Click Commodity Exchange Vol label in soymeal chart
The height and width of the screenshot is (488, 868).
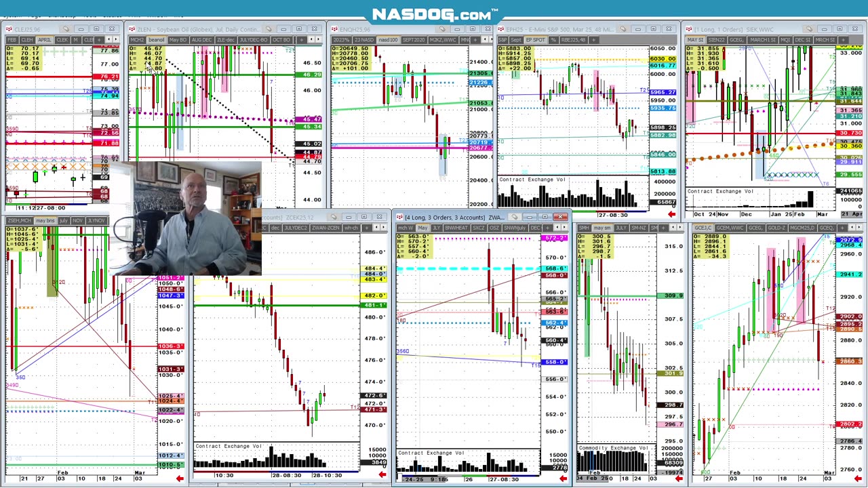tap(613, 448)
